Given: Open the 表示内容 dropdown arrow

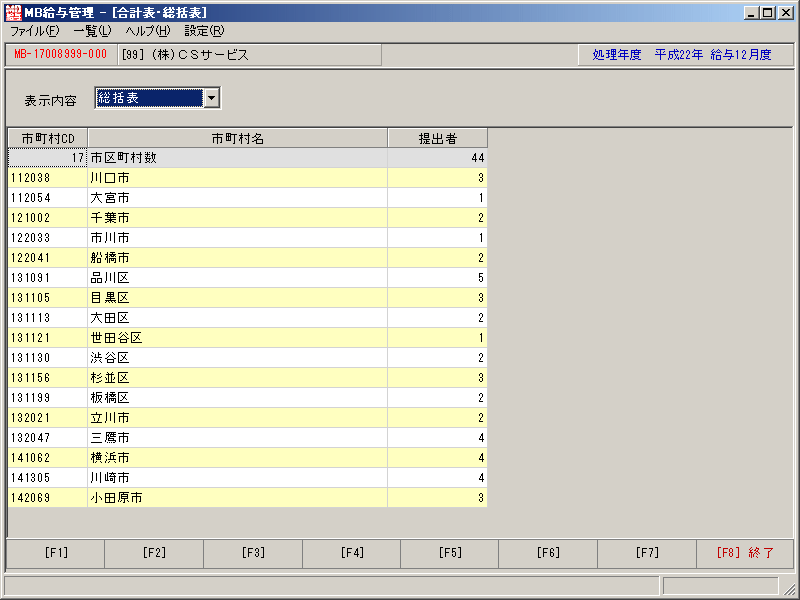Looking at the screenshot, I should (211, 97).
